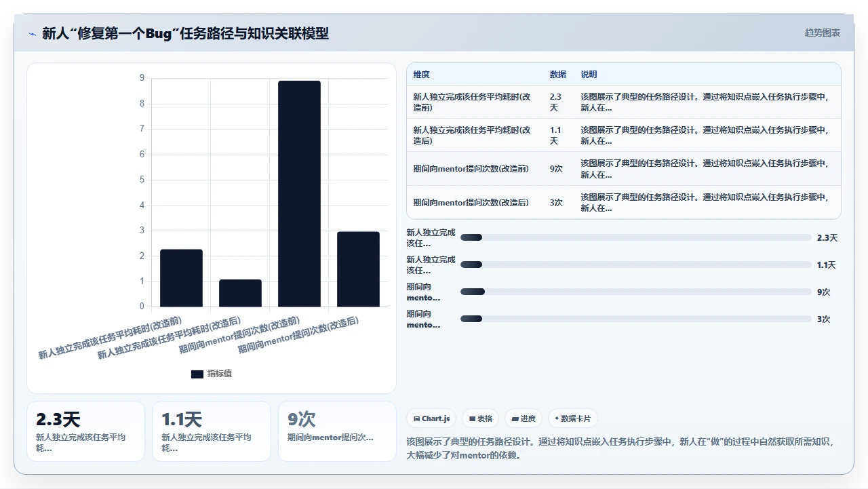Click the progress bar valued 3次

pos(636,319)
